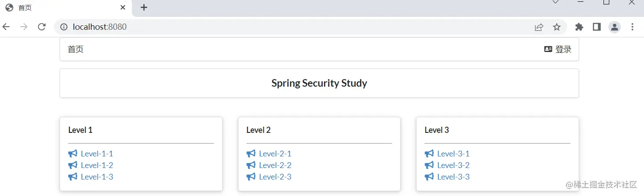Screen dimensions: 644x196
Task: Click the megaphone icon beside Level-2-2
Action: click(251, 165)
